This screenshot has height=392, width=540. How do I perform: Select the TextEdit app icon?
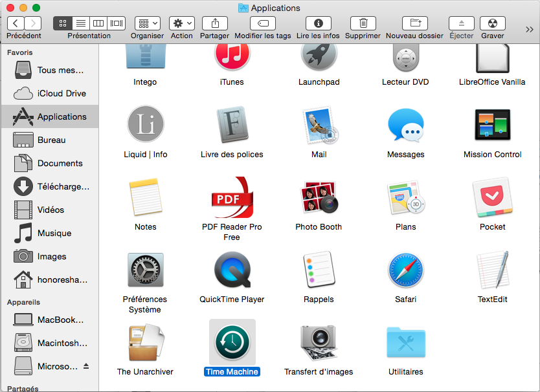[493, 270]
